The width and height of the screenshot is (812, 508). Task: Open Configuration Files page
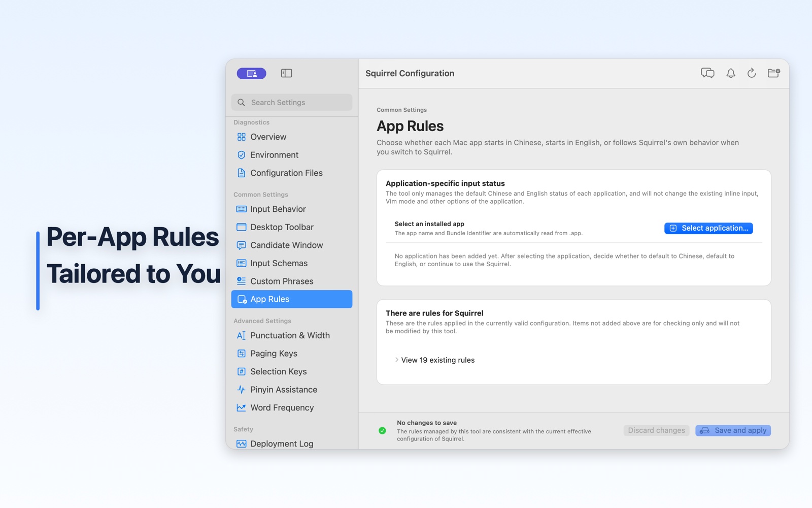pos(286,173)
